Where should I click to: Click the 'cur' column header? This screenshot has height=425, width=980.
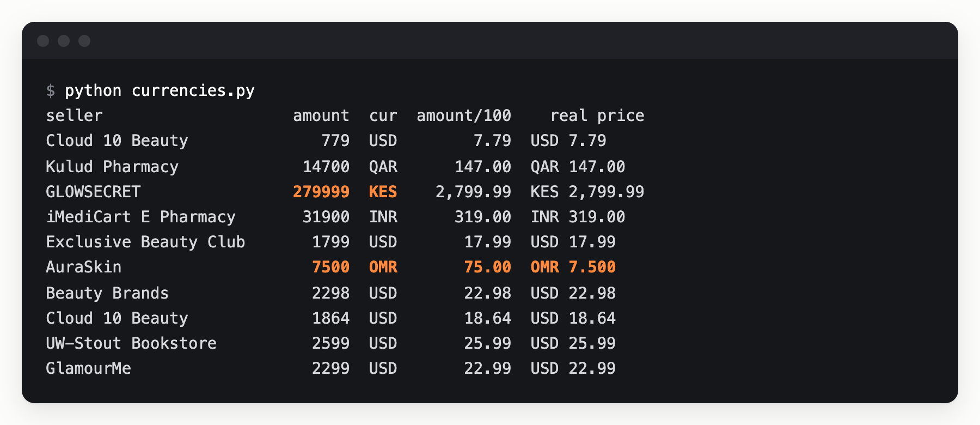[x=383, y=116]
